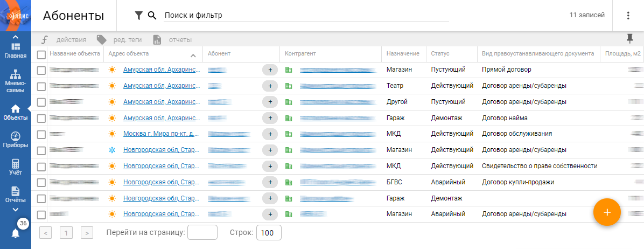Open Отчёты section in sidebar

click(16, 195)
